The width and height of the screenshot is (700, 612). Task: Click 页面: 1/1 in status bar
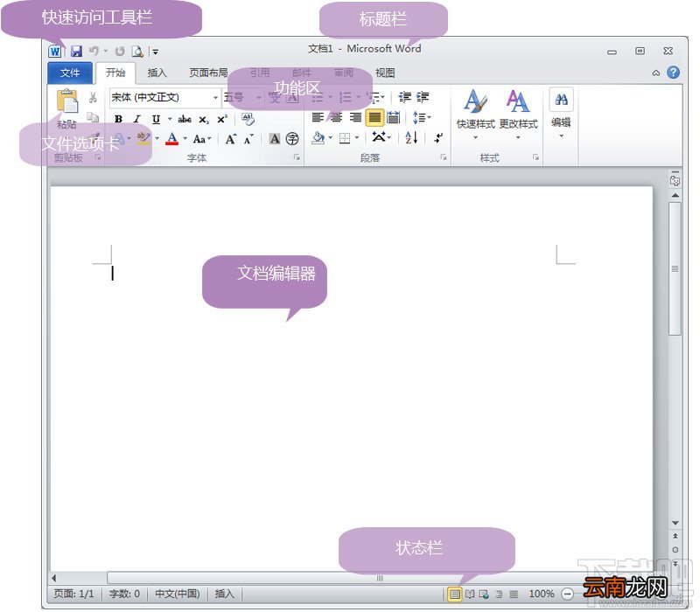[x=73, y=594]
